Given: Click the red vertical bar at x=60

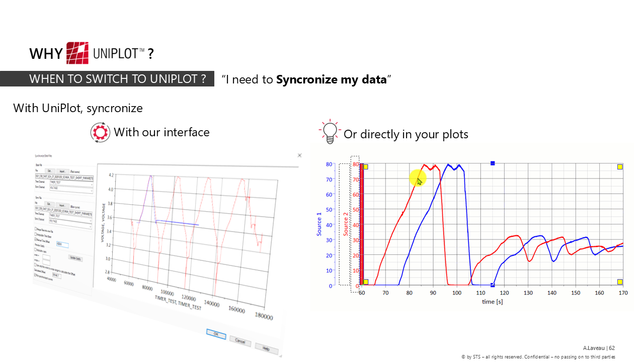Looking at the screenshot, I should pyautogui.click(x=361, y=224).
